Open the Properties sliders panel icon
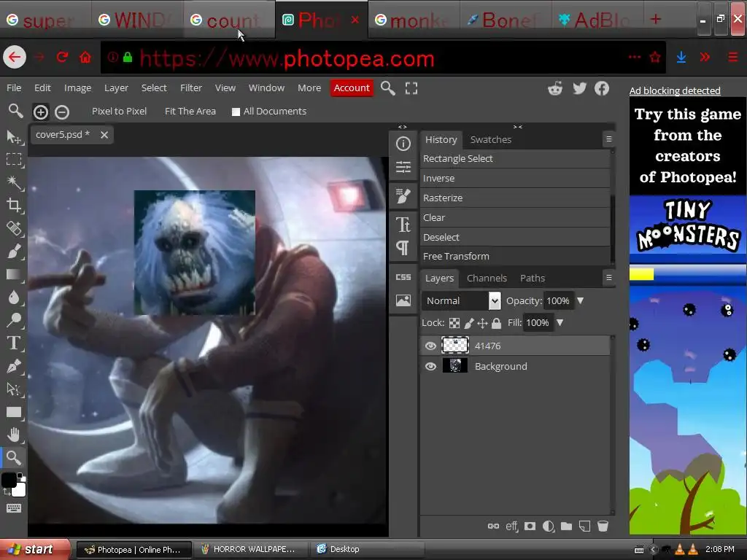Viewport: 747px width, 560px height. pos(403,167)
